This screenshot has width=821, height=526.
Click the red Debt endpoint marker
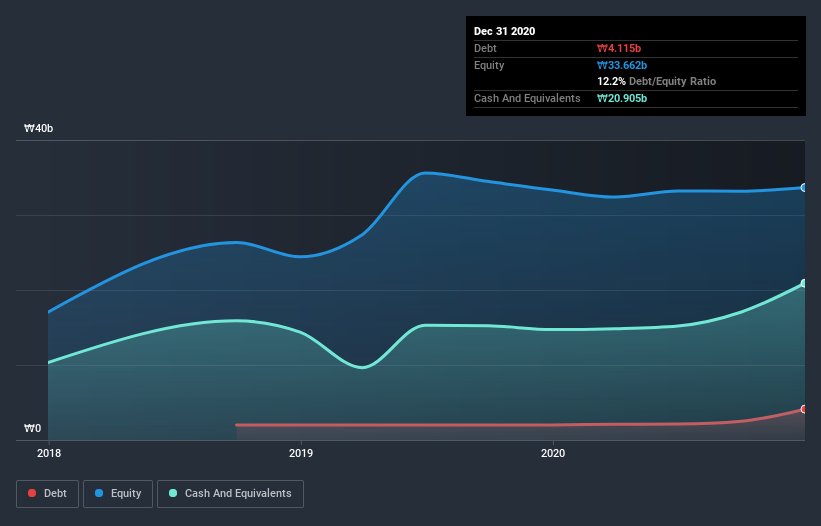(804, 409)
